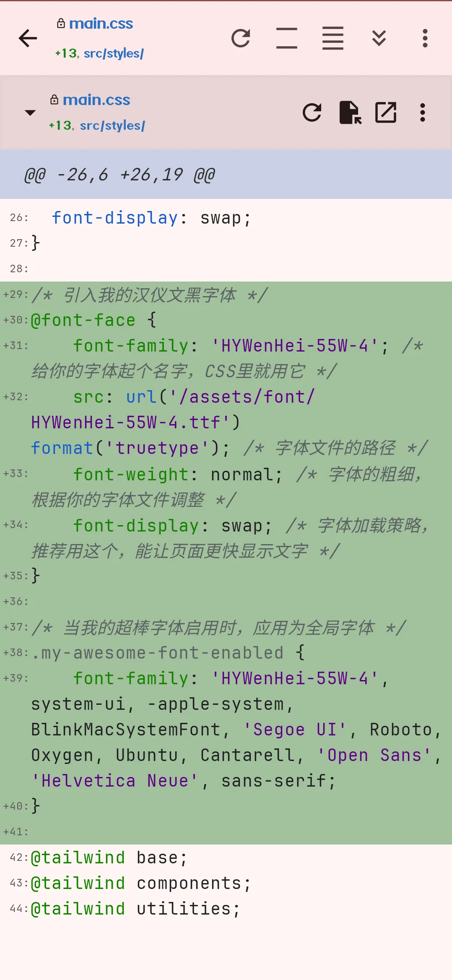Screen dimensions: 452x980
Task: Tap the src/styles/ path in file header
Action: (112, 125)
